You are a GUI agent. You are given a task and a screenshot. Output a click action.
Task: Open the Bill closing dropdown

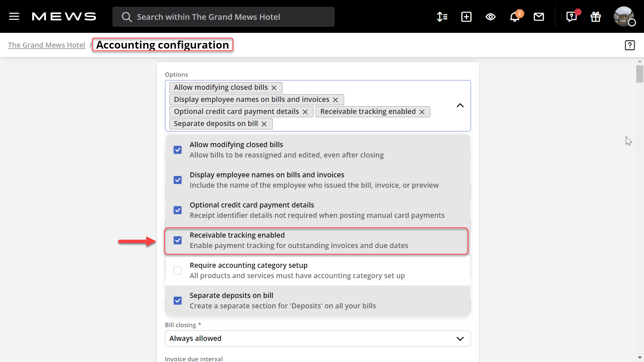318,339
